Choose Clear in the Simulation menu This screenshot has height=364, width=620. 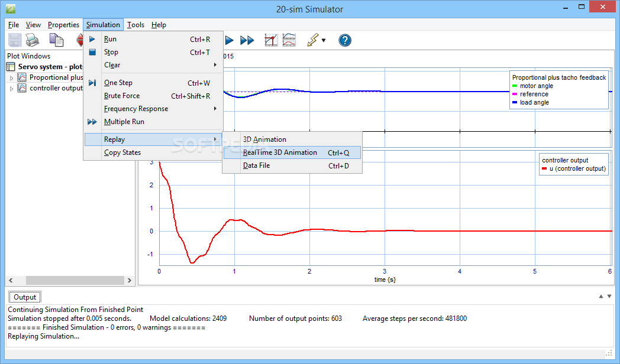coord(153,65)
